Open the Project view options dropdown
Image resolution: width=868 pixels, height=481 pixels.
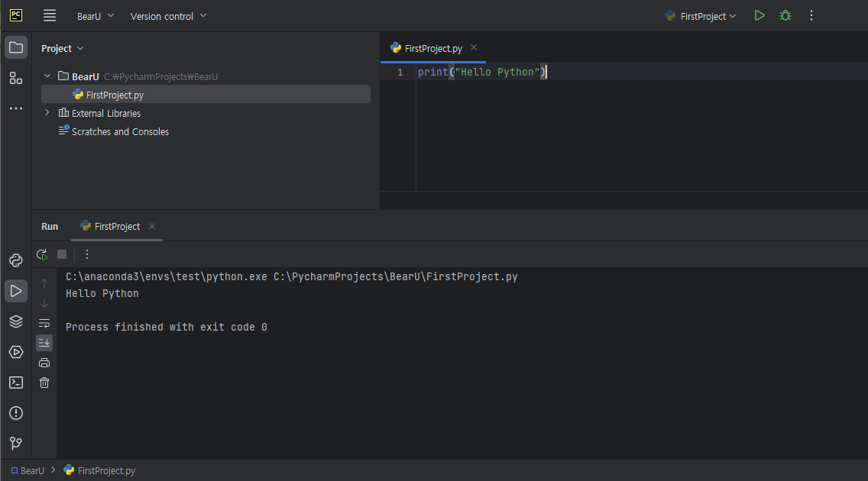63,49
